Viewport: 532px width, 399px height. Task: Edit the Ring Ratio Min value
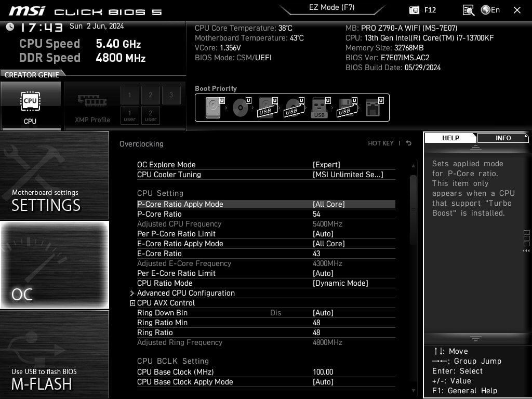click(x=316, y=322)
